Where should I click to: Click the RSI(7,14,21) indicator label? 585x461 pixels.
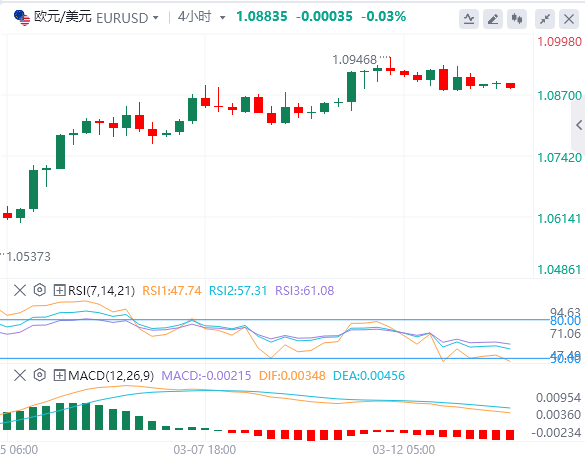point(101,291)
